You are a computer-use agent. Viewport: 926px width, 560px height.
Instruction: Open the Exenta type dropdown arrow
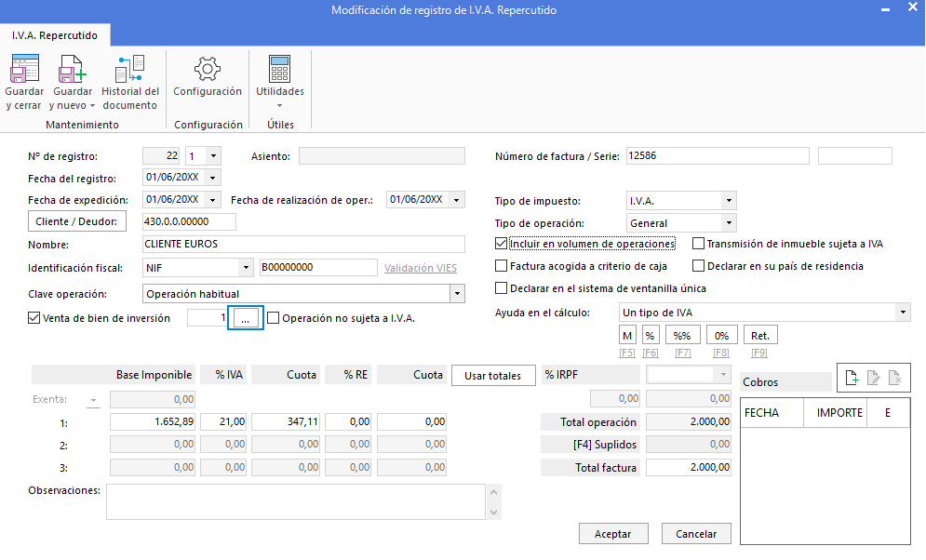(x=93, y=400)
